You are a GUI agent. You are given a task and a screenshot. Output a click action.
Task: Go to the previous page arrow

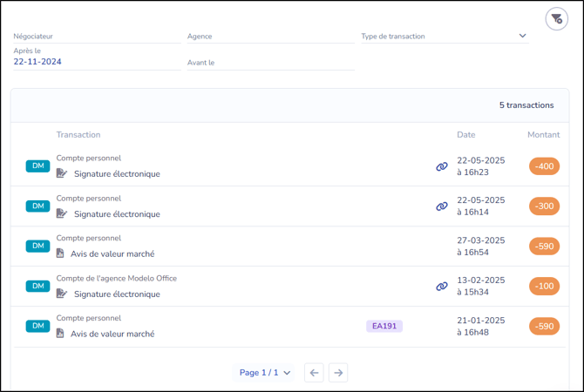click(315, 373)
